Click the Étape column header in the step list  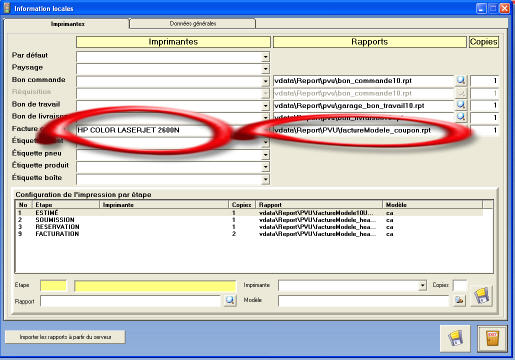66,205
